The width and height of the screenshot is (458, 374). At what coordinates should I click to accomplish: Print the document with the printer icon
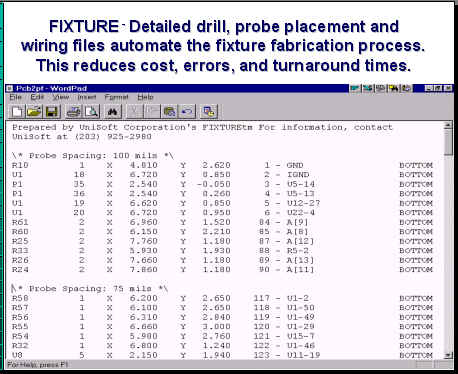(73, 112)
